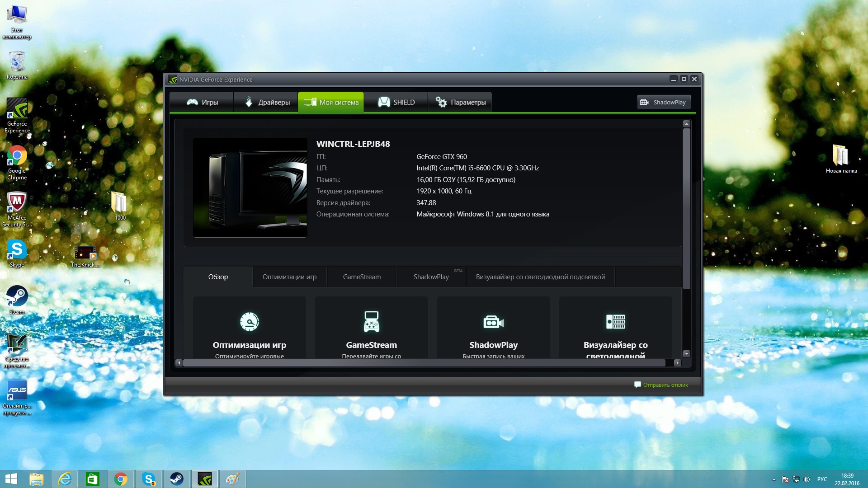Click the horizontal scrollbar right arrow
868x488 pixels.
pos(677,363)
